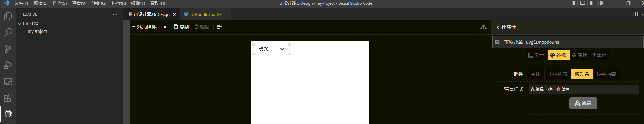
Task: Click the 背景样式 label
Action: click(x=514, y=89)
